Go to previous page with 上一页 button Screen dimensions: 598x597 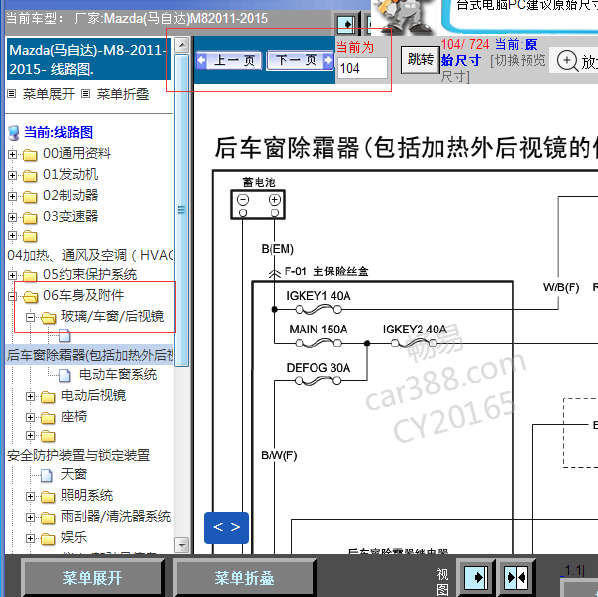tap(229, 60)
